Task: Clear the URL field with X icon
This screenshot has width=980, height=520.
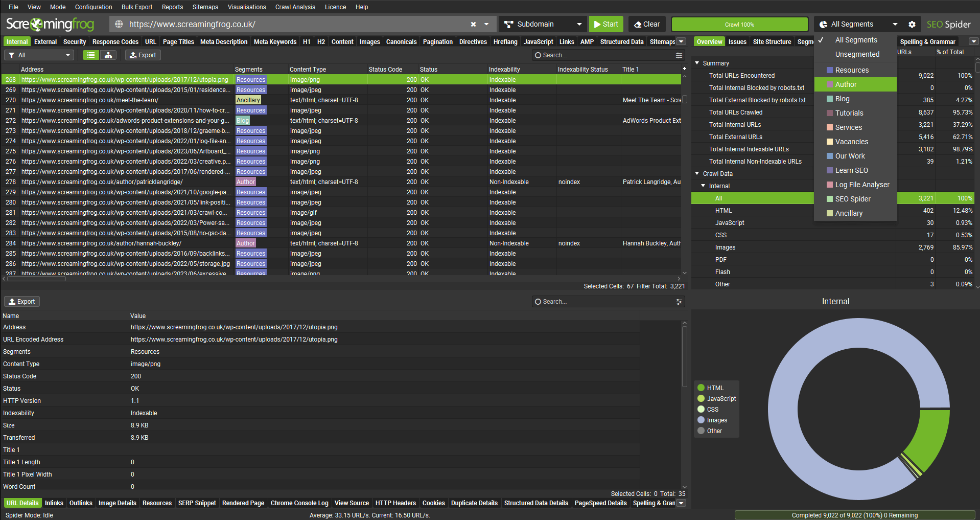Action: point(473,25)
